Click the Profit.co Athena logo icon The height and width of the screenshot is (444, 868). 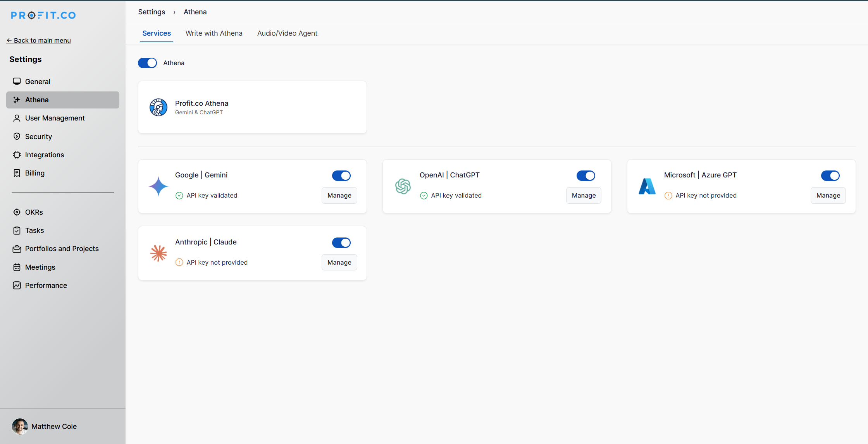(158, 107)
